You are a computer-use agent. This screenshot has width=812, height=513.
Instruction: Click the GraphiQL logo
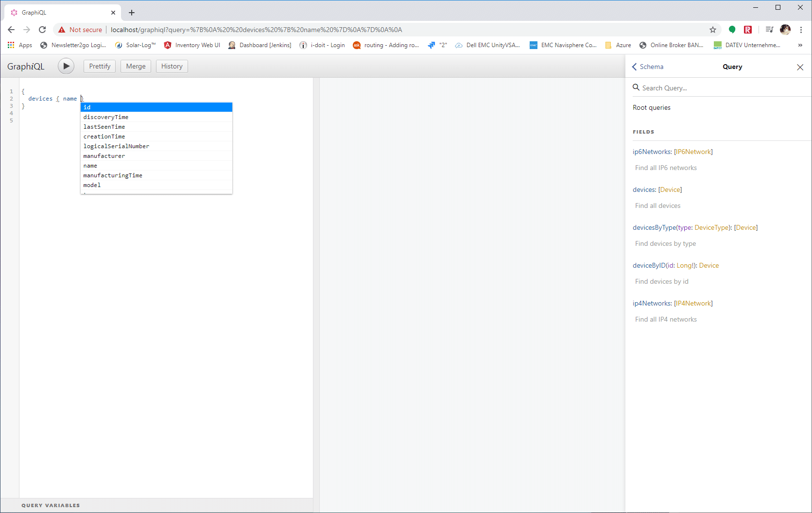[x=26, y=66]
